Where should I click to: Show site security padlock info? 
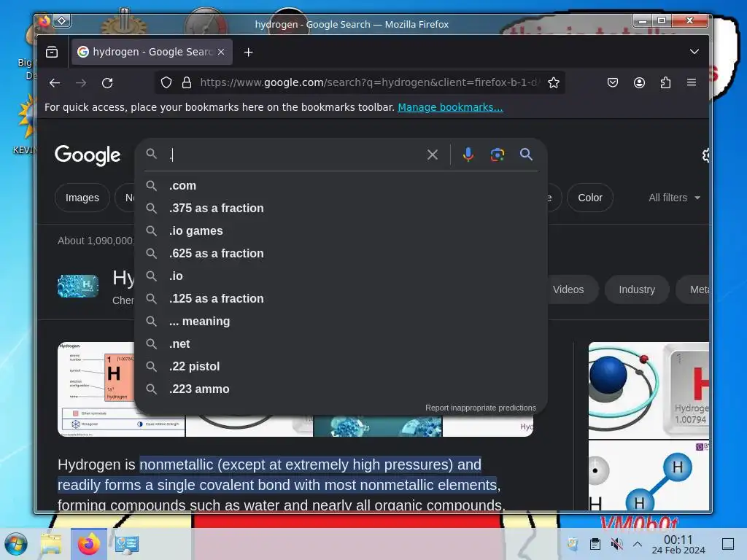coord(187,83)
